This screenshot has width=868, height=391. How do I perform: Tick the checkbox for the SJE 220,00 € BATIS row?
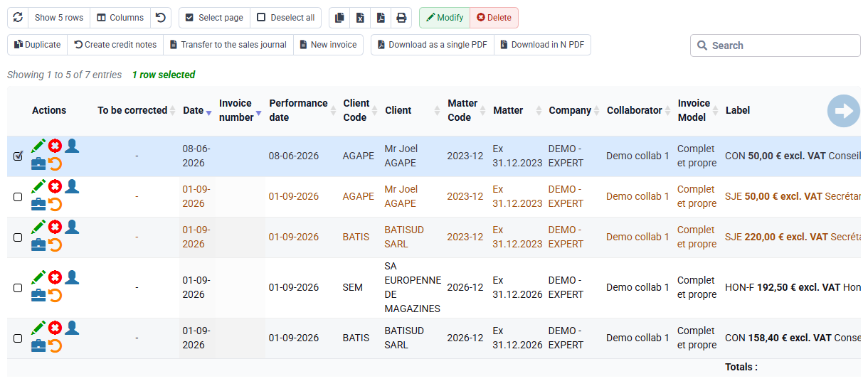[x=18, y=237]
